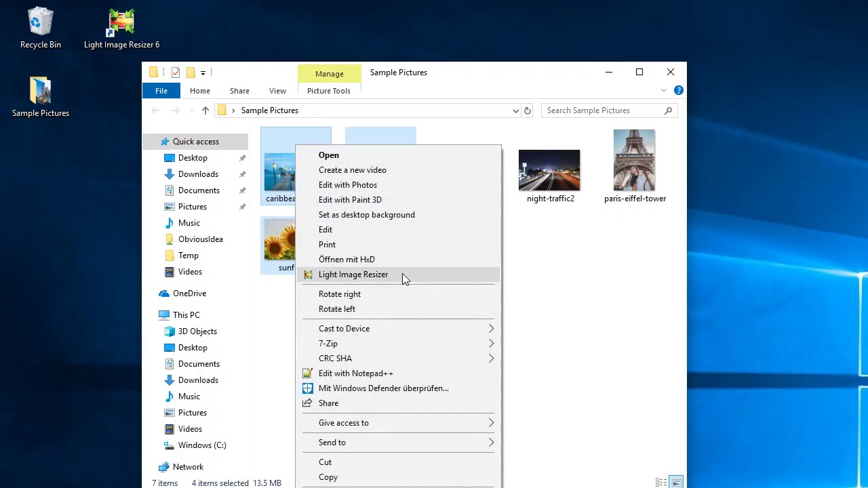Viewport: 868px width, 488px height.
Task: Refresh the Sample Pictures folder view
Action: (x=528, y=110)
